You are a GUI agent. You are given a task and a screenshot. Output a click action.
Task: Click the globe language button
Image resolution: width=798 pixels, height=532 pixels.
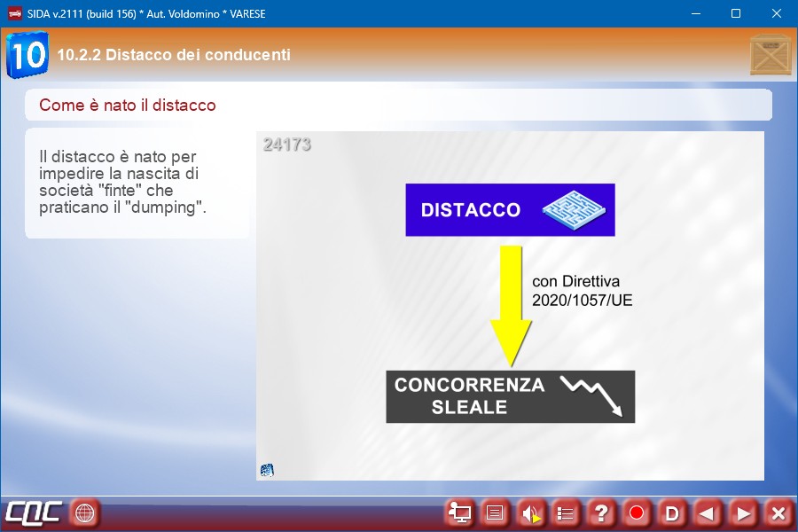point(85,512)
